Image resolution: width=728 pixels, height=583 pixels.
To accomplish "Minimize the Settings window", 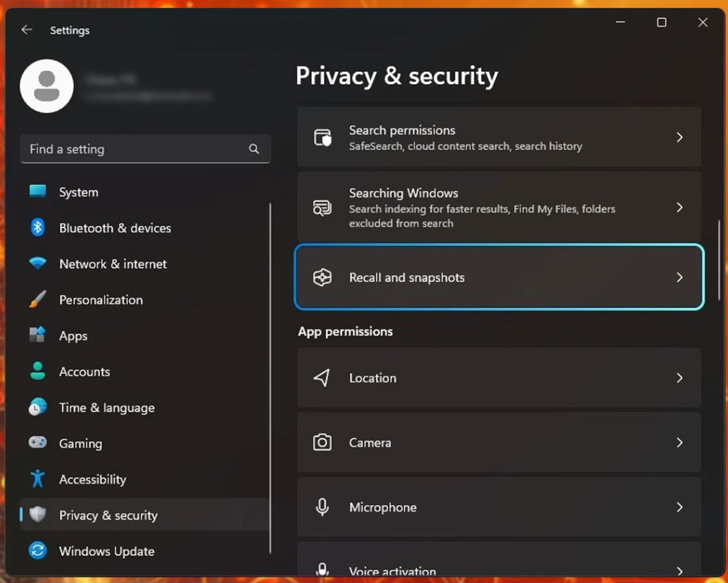I will click(620, 22).
